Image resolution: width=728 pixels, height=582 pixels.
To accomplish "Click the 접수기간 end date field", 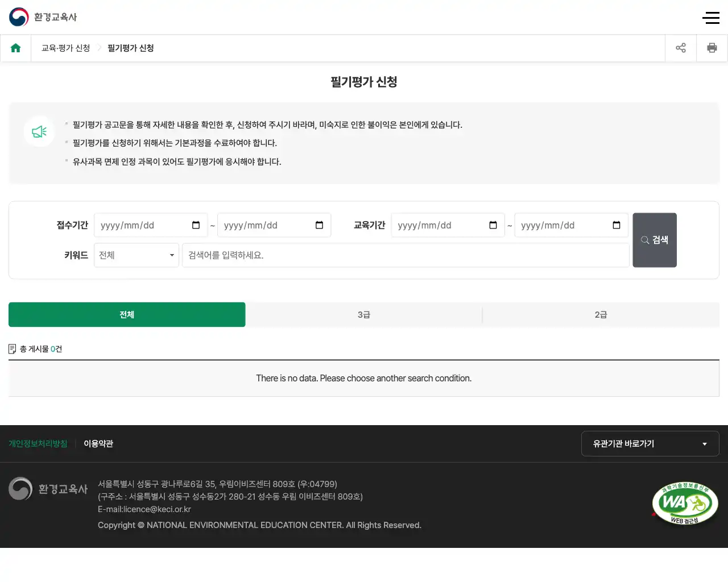I will [x=274, y=225].
